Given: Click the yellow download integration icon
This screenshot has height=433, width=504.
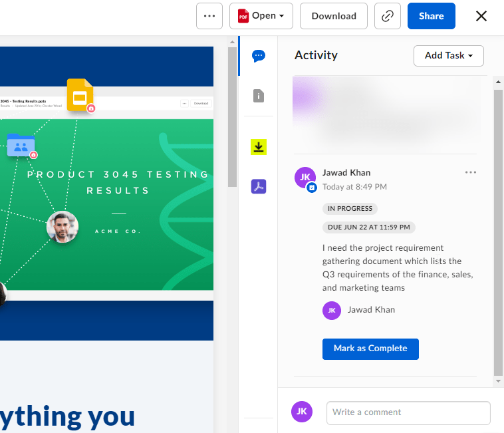Looking at the screenshot, I should click(x=259, y=147).
